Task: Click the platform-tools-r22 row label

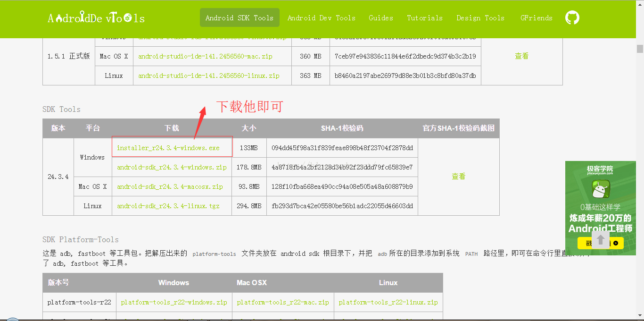Action: pyautogui.click(x=79, y=302)
